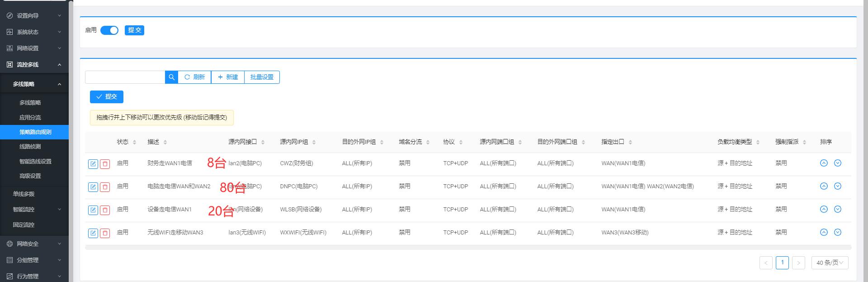Image resolution: width=868 pixels, height=282 pixels.
Task: Open the 40 条/页 page size dropdown
Action: (830, 263)
